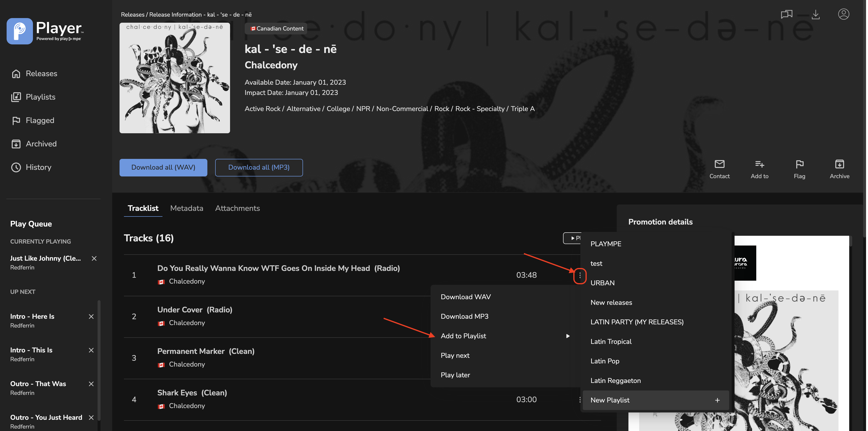The width and height of the screenshot is (868, 431).
Task: Expand the Add to Playlist submenu arrow
Action: pos(568,336)
